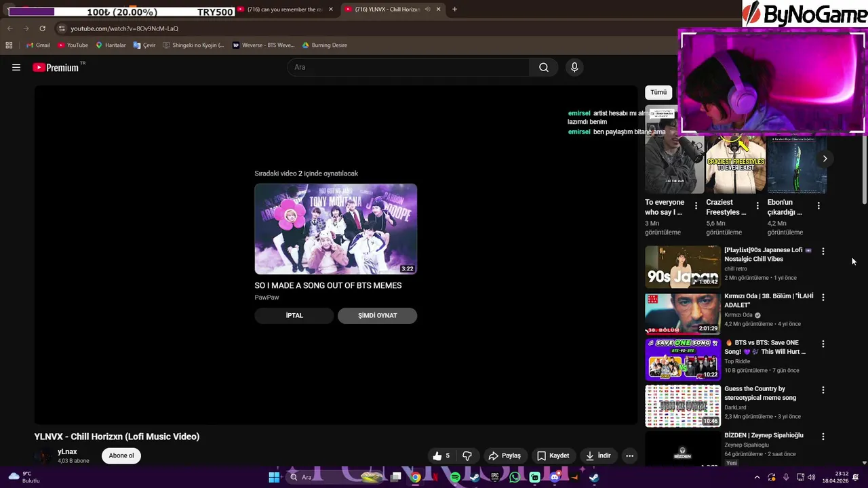Open the taskbar clock and date

coord(836,477)
